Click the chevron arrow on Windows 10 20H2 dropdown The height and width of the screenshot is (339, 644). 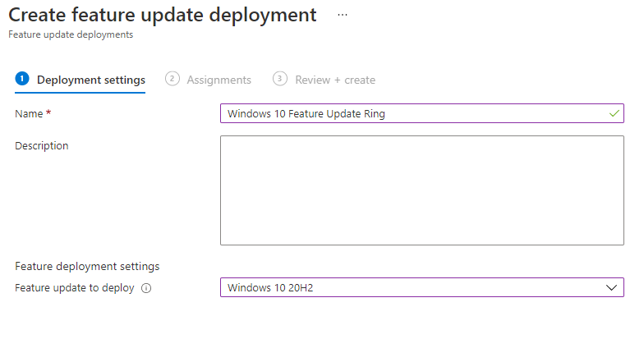611,287
